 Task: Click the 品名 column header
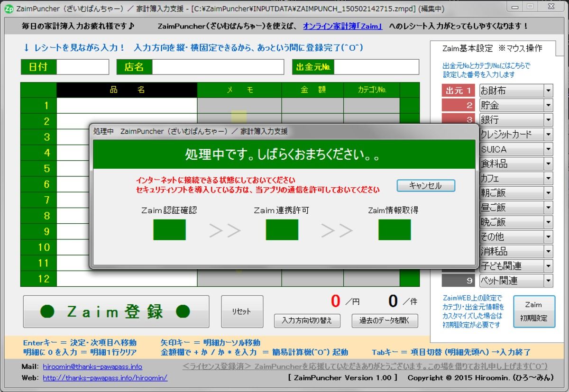click(x=127, y=90)
